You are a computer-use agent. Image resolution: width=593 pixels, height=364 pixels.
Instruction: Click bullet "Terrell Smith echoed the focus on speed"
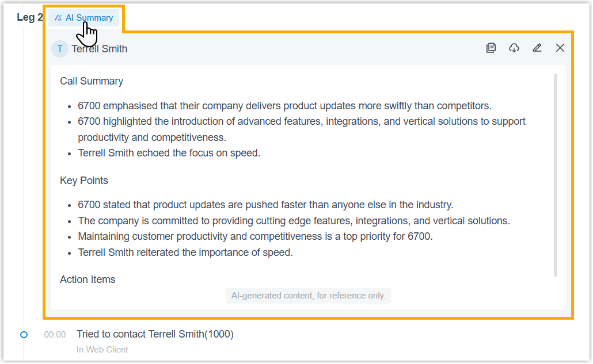169,154
